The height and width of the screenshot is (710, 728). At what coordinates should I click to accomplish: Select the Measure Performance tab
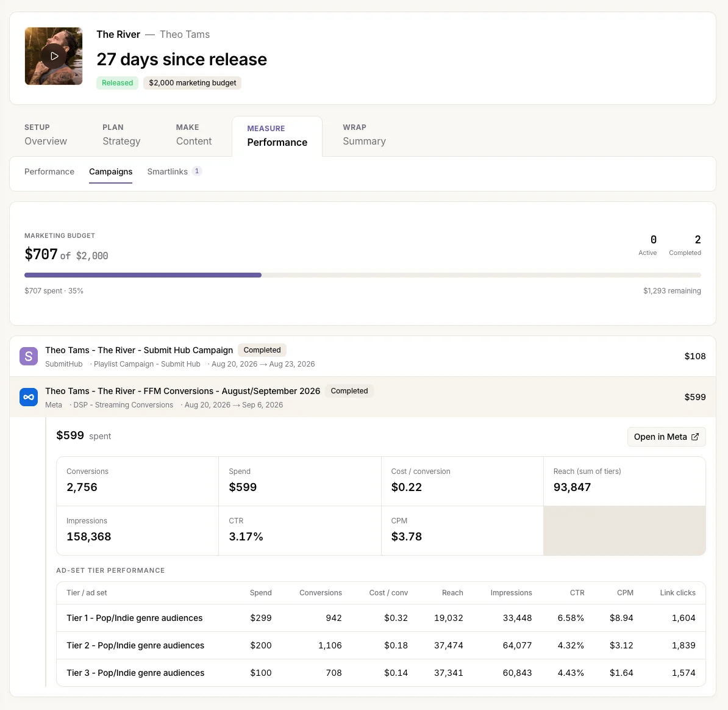click(277, 136)
